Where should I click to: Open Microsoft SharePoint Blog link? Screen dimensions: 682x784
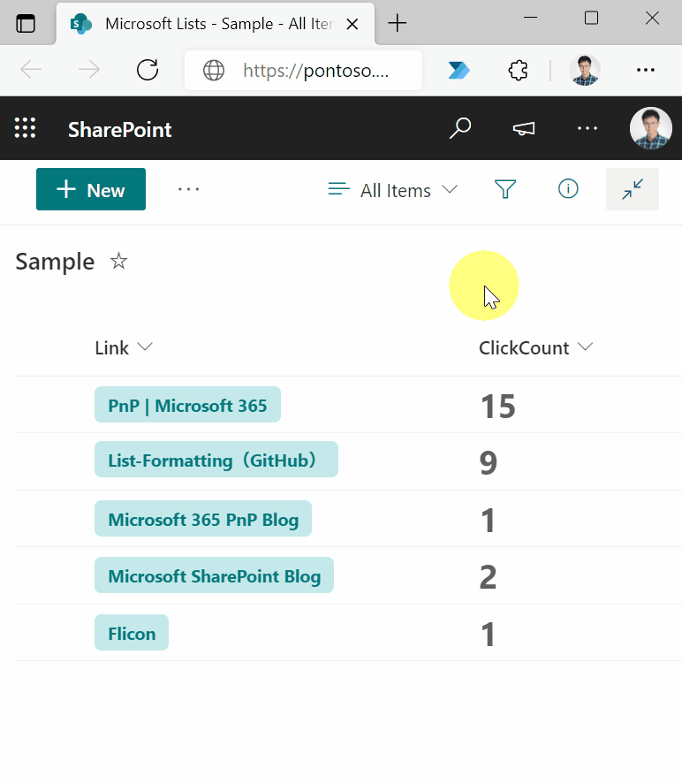215,575
